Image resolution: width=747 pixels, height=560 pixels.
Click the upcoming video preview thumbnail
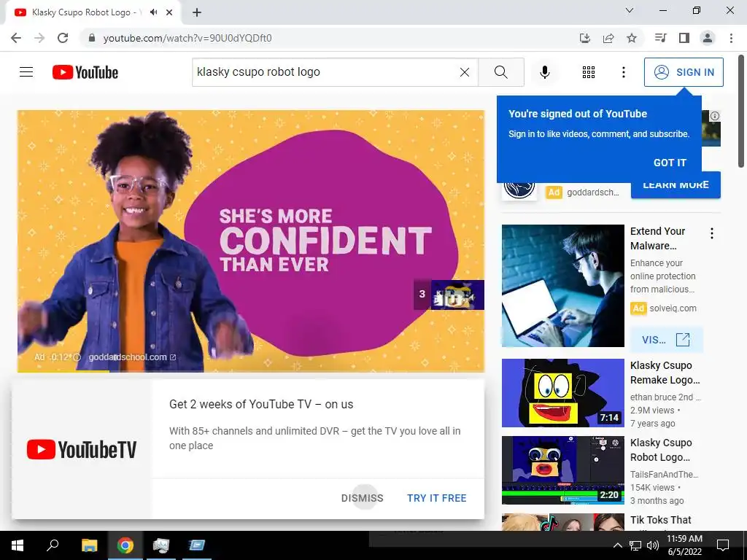click(457, 295)
